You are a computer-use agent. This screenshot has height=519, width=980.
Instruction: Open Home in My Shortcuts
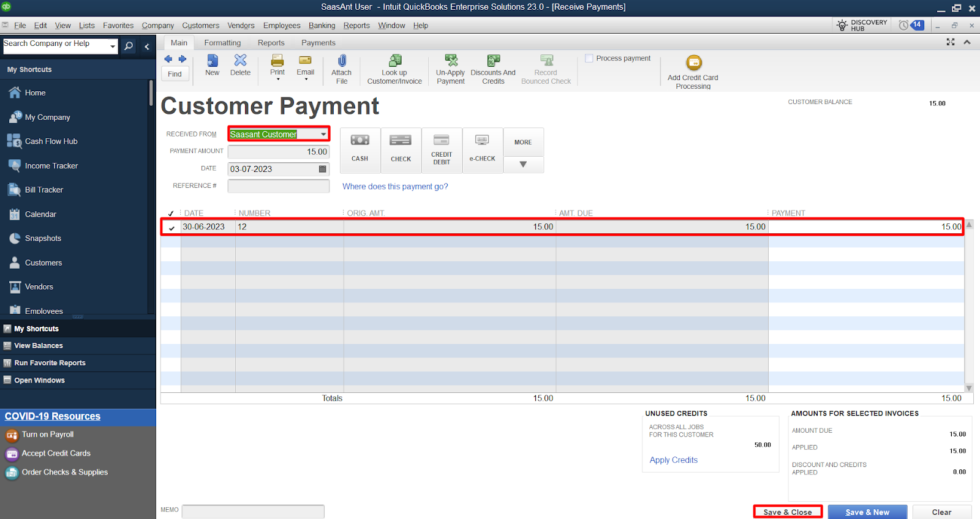coord(35,93)
